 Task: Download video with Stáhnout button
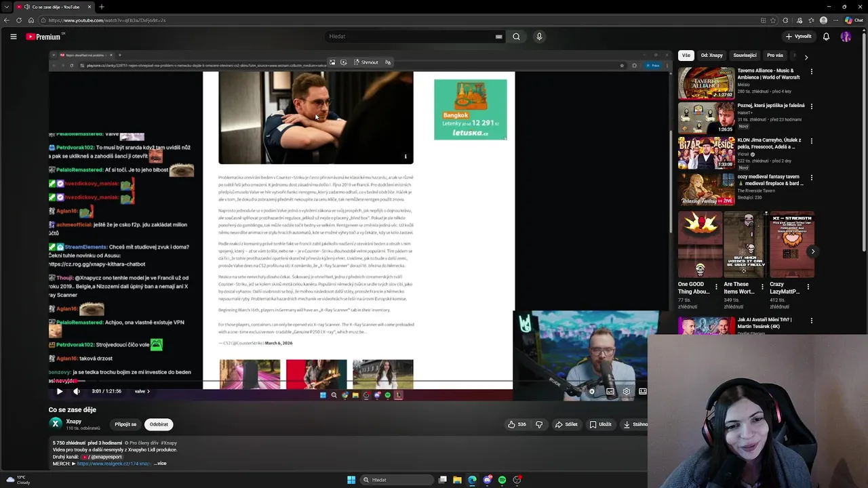tap(634, 424)
